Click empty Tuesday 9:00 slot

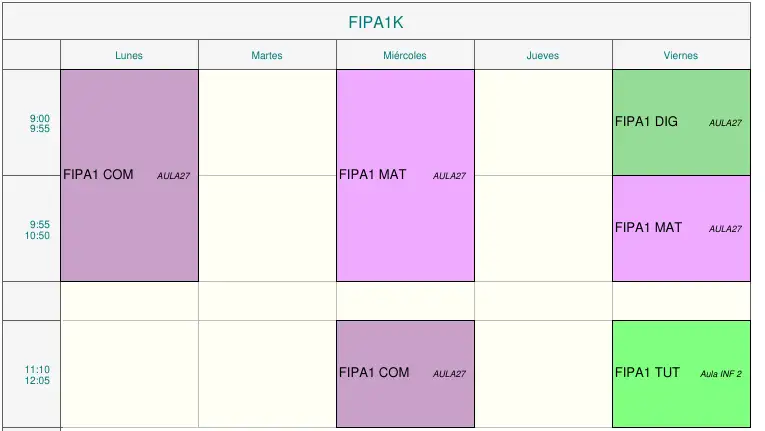[x=267, y=123]
